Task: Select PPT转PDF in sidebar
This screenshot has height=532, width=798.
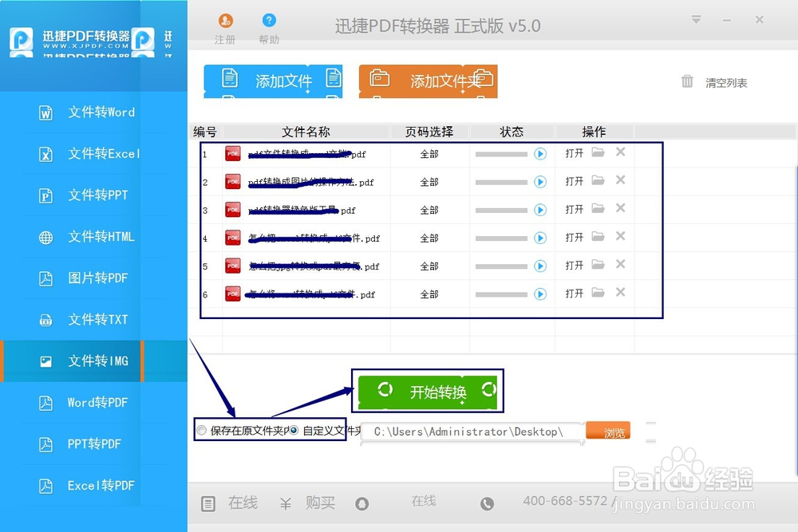Action: [x=94, y=444]
